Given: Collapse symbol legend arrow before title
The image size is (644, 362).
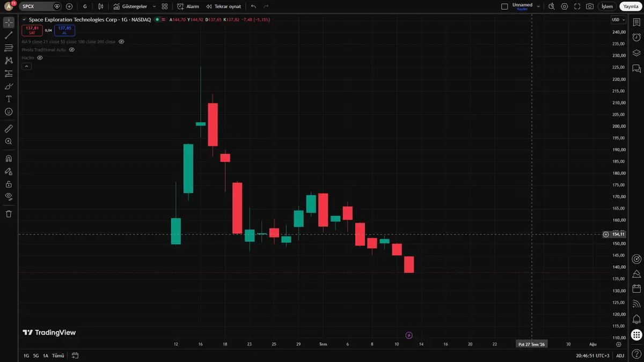Looking at the screenshot, I should point(24,19).
